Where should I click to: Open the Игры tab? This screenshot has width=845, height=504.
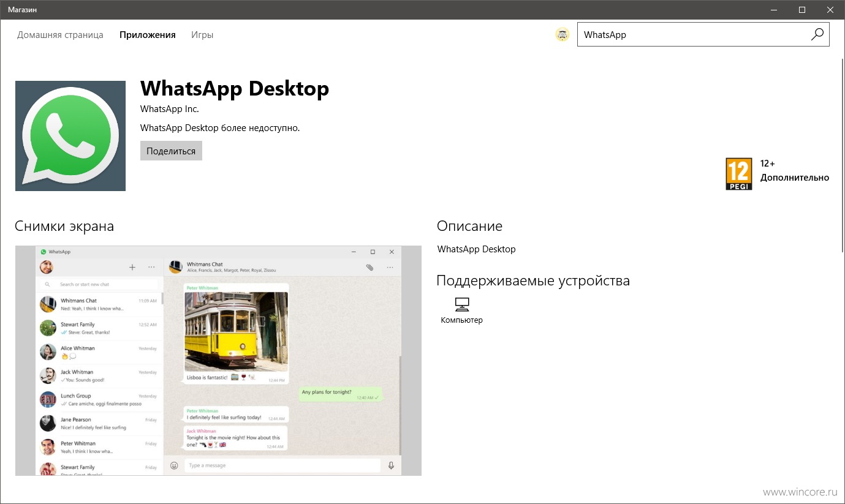[x=202, y=35]
